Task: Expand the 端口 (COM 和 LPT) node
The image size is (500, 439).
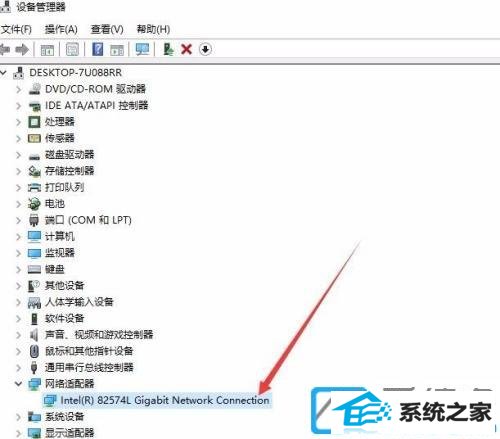Action: tap(19, 220)
